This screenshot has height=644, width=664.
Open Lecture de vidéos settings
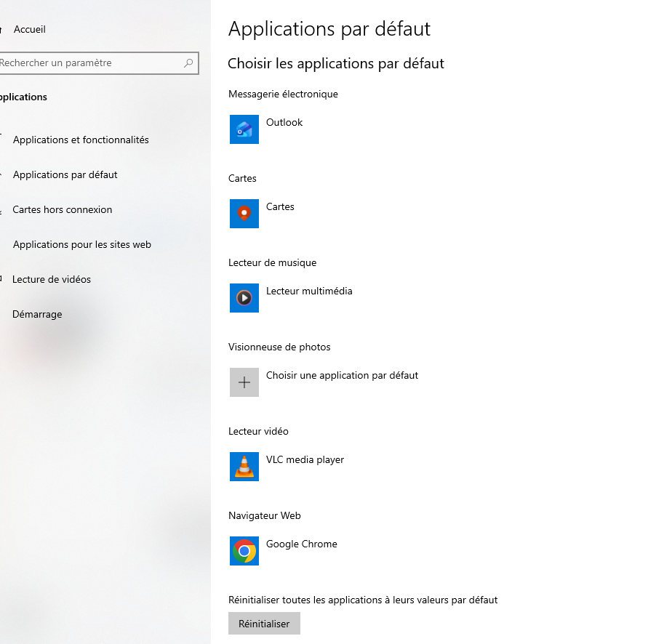coord(51,279)
